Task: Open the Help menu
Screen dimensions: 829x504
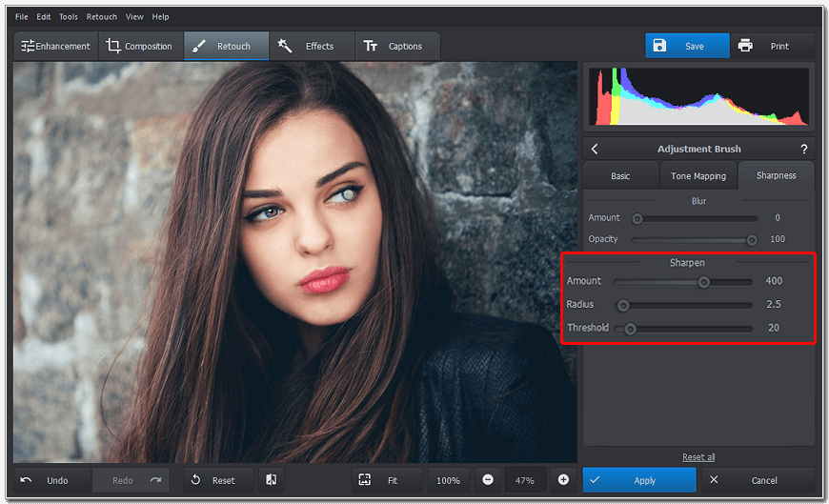Action: [160, 17]
